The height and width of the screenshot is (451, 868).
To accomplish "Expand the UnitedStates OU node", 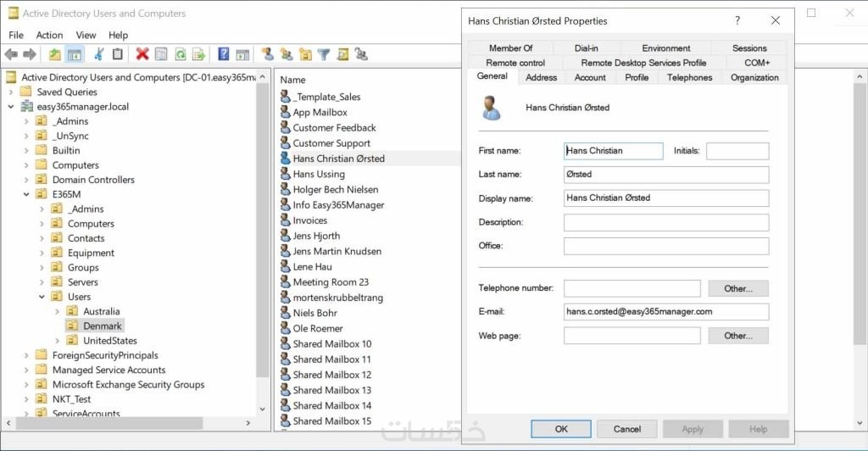I will 57,341.
